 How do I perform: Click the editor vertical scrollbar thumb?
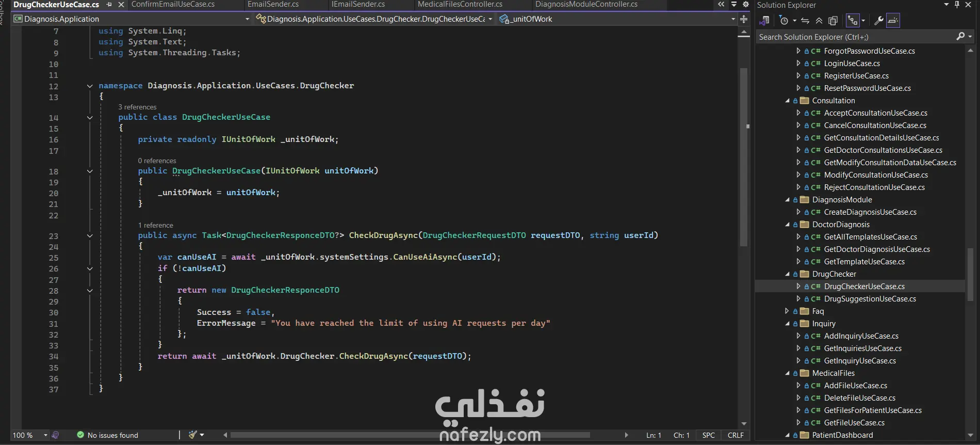(x=743, y=157)
